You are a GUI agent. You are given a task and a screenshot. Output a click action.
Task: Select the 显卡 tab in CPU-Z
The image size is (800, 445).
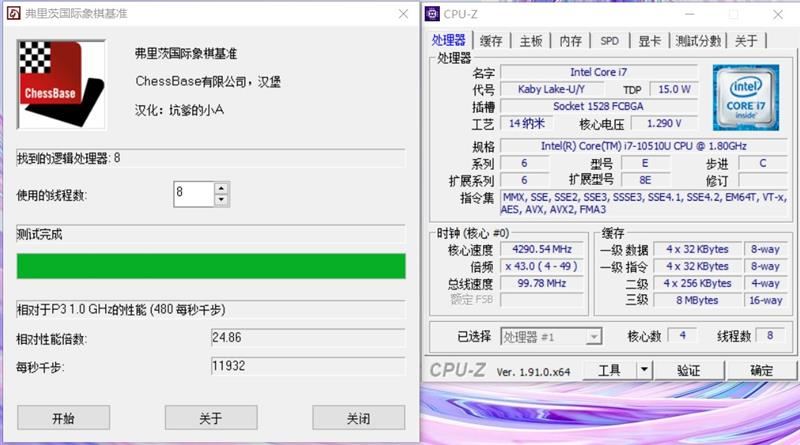(649, 41)
